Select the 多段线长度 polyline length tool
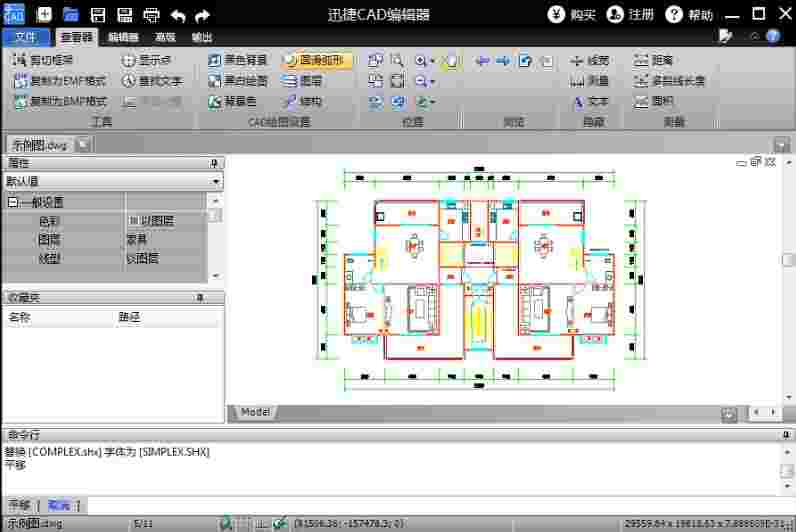 tap(669, 81)
